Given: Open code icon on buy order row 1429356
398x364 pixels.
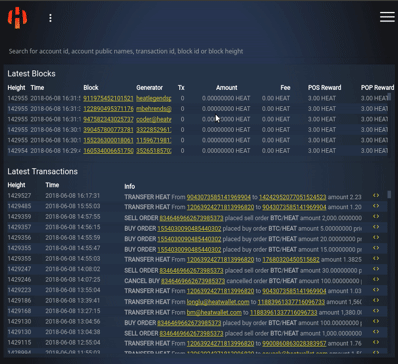Looking at the screenshot, I should click(x=376, y=238).
